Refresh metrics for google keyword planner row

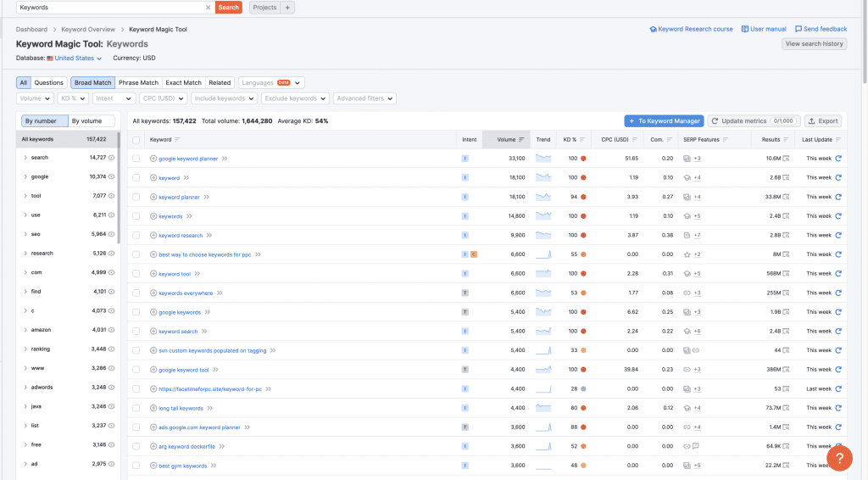click(x=838, y=159)
